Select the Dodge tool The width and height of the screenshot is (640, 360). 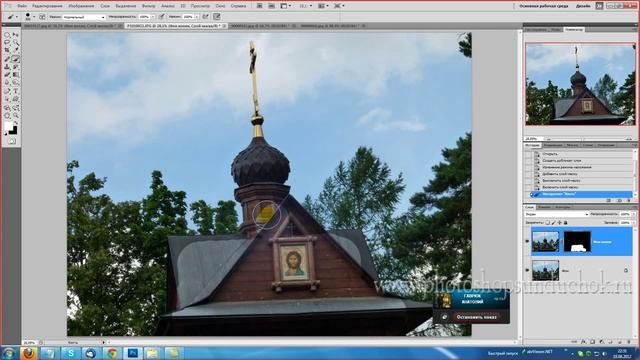[x=16, y=82]
